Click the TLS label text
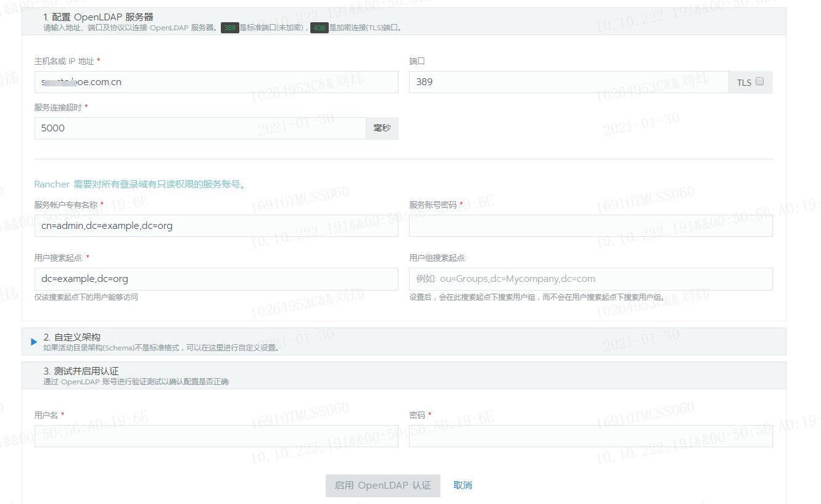 coord(745,82)
